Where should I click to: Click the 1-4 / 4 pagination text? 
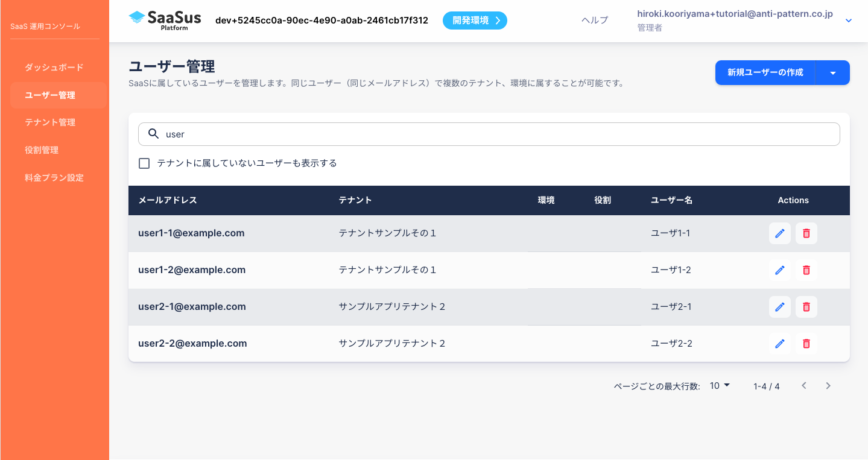[x=767, y=386]
